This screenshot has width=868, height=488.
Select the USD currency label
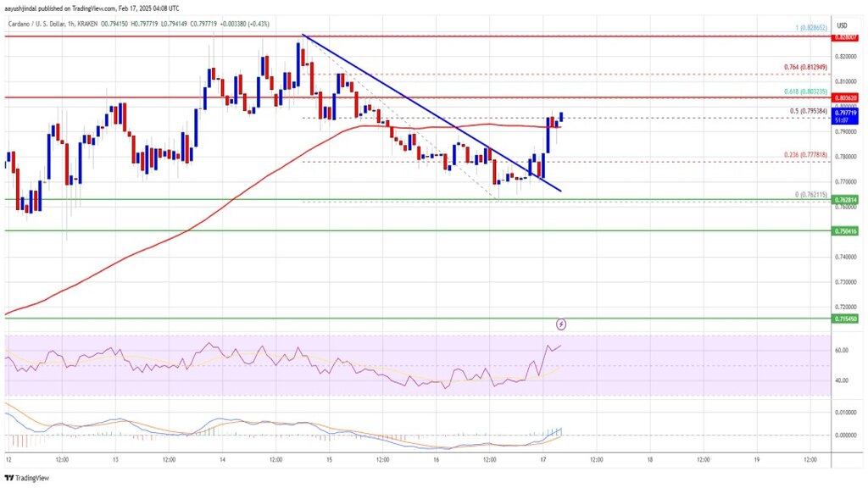pos(842,25)
